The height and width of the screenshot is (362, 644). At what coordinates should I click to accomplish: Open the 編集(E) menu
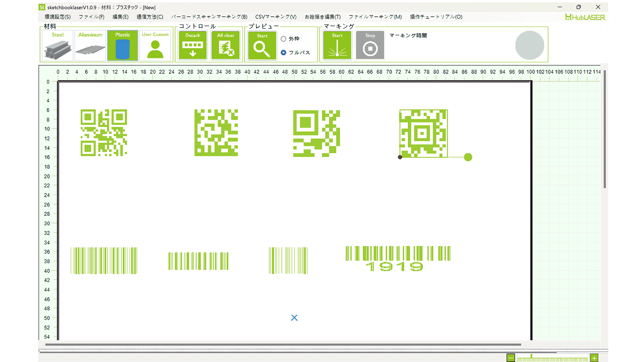(120, 17)
